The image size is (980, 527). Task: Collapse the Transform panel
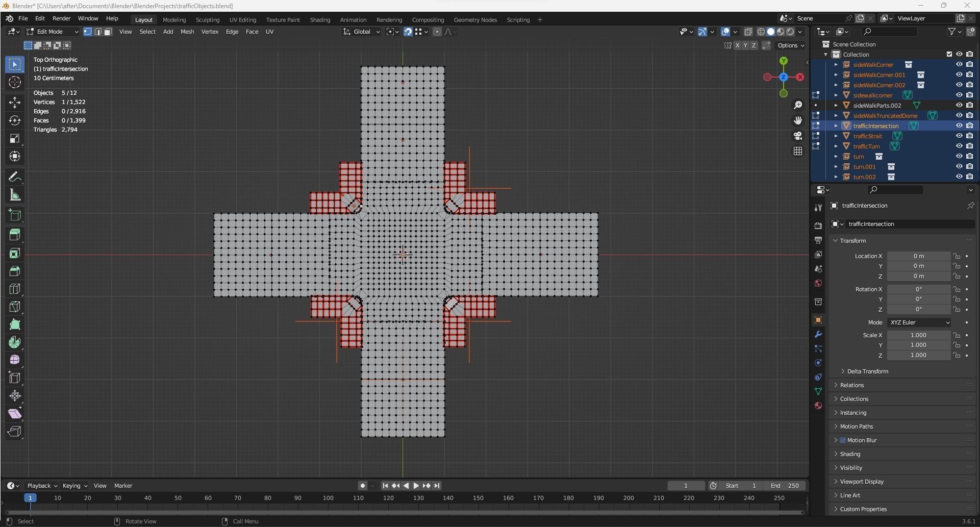[x=852, y=241]
